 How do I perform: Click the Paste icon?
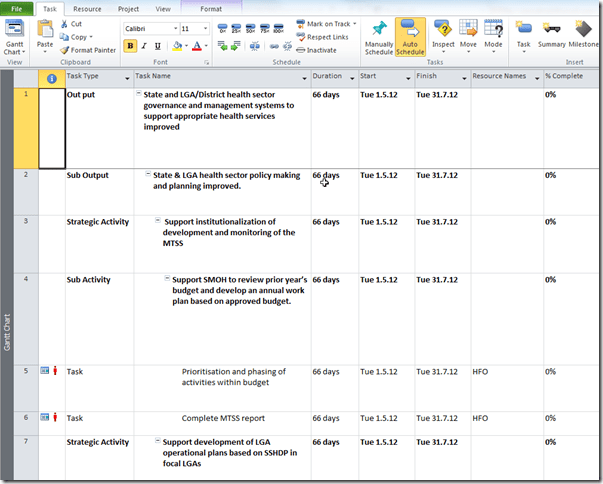[45, 34]
